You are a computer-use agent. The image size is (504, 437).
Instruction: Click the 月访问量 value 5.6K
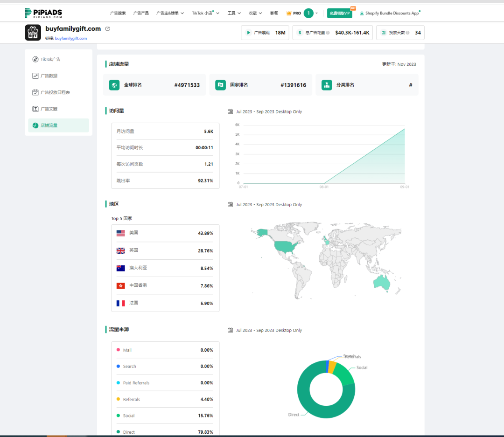pos(209,132)
